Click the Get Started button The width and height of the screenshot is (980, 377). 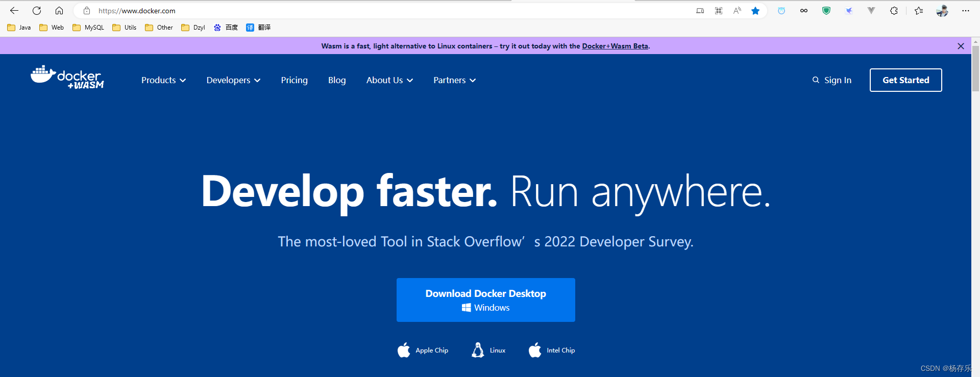tap(906, 80)
